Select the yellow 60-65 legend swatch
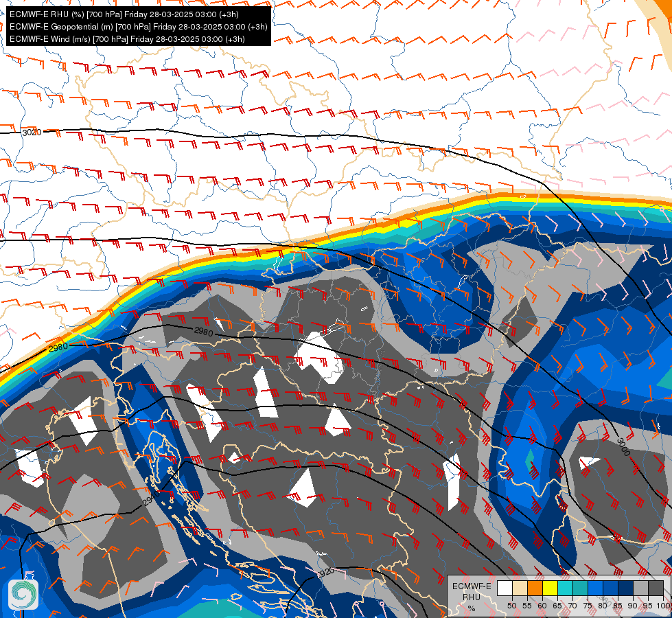The width and height of the screenshot is (672, 618). tap(551, 588)
